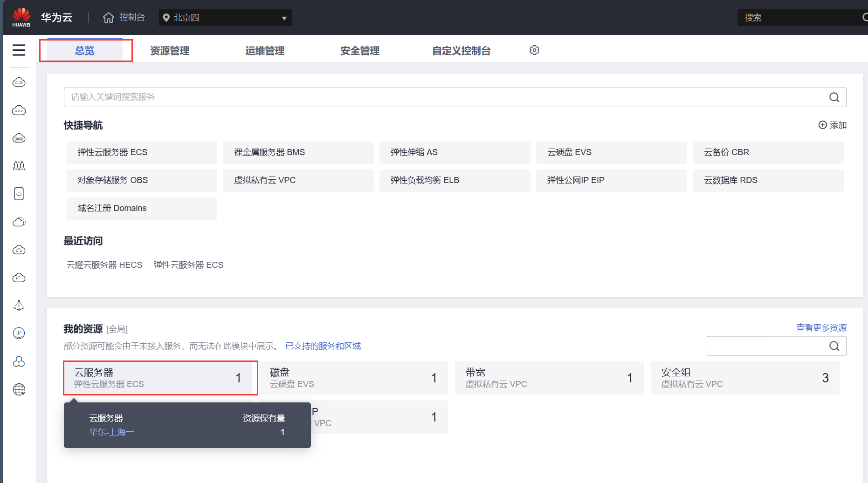The height and width of the screenshot is (483, 868).
Task: Open 弹性云服务器 ECS shortcut
Action: tap(142, 152)
